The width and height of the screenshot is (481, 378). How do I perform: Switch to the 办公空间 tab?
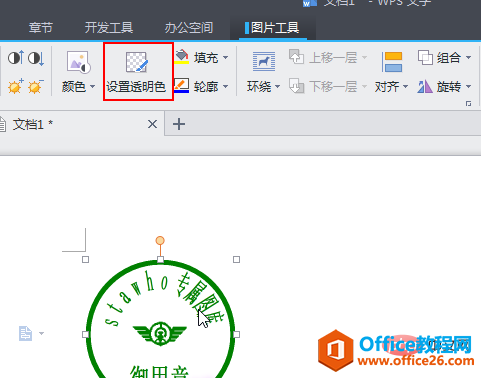click(x=189, y=28)
